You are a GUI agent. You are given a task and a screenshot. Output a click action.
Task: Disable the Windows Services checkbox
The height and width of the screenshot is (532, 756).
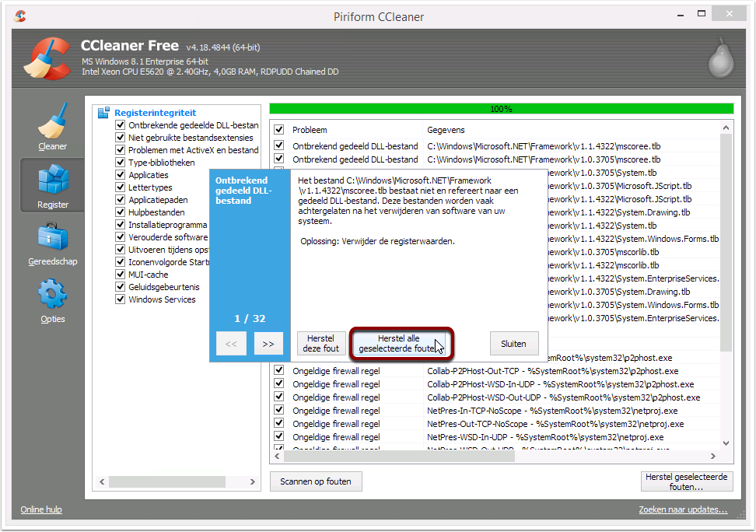click(x=120, y=299)
